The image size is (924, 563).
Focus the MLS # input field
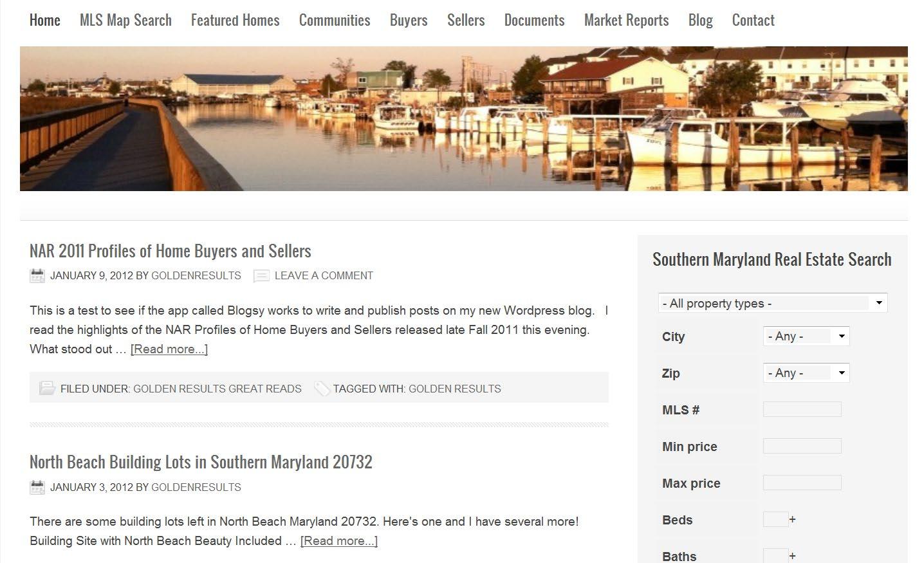pos(802,409)
